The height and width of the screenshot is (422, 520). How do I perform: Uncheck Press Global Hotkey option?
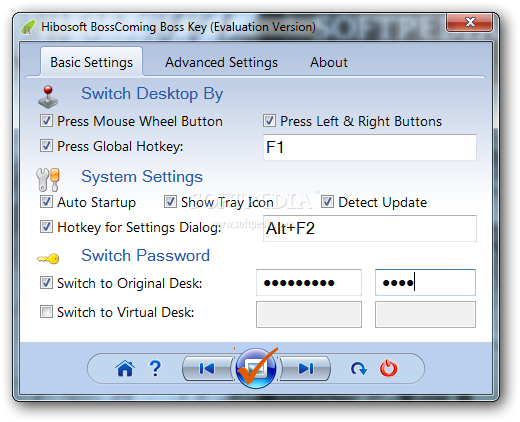46,146
